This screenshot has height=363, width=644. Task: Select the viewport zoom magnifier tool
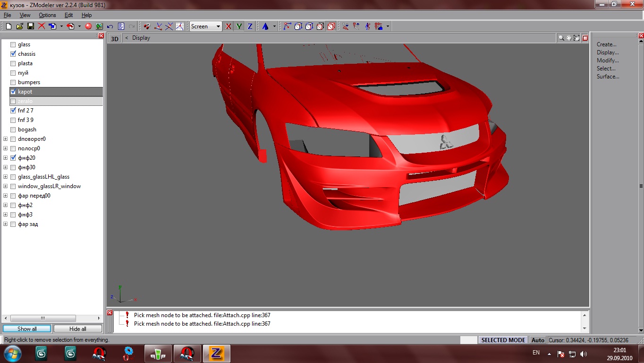coord(561,38)
